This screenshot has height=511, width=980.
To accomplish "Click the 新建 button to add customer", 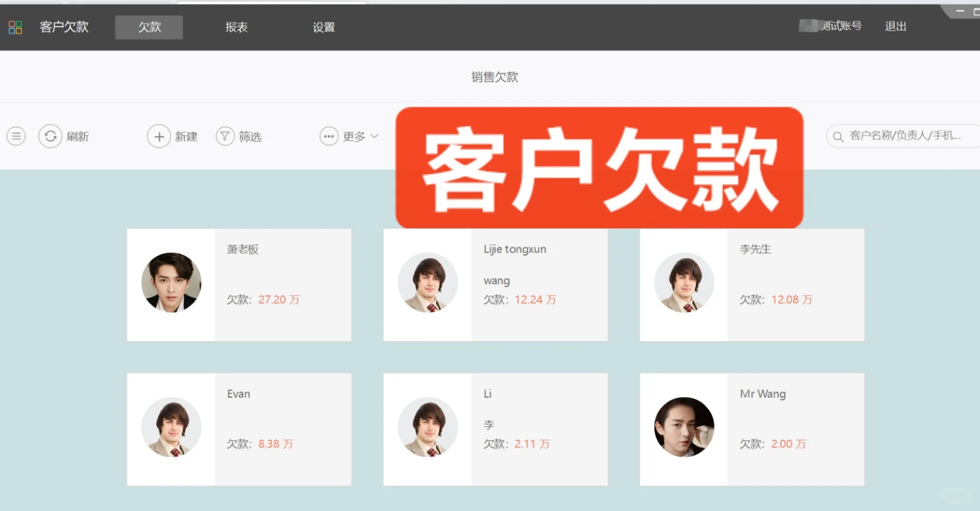I will click(185, 136).
